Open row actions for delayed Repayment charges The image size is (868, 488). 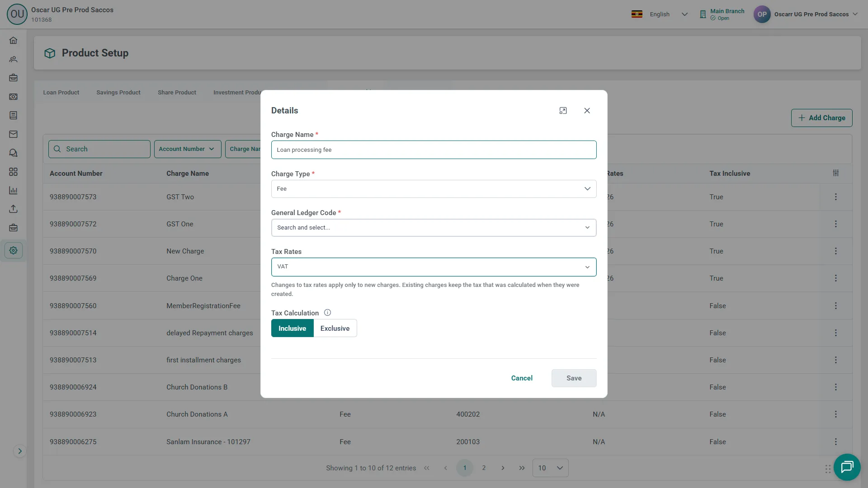[x=835, y=333]
